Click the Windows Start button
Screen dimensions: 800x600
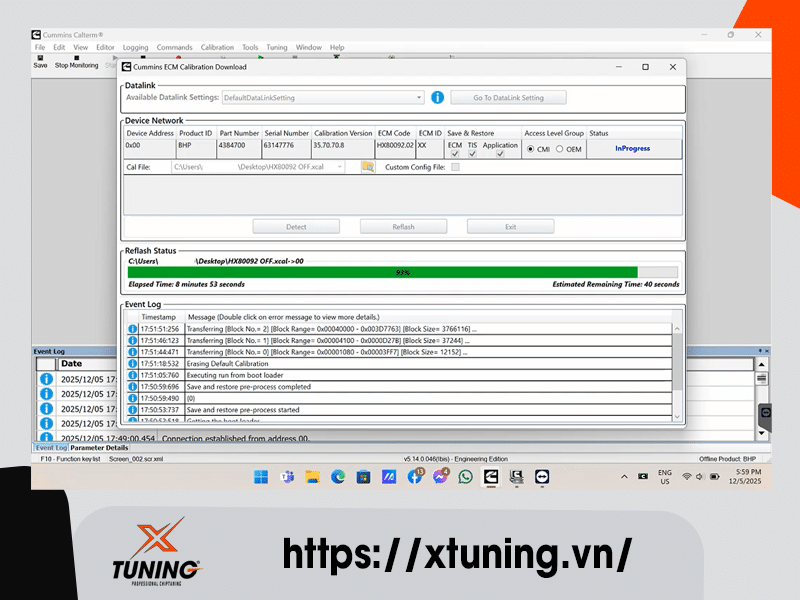click(x=260, y=477)
